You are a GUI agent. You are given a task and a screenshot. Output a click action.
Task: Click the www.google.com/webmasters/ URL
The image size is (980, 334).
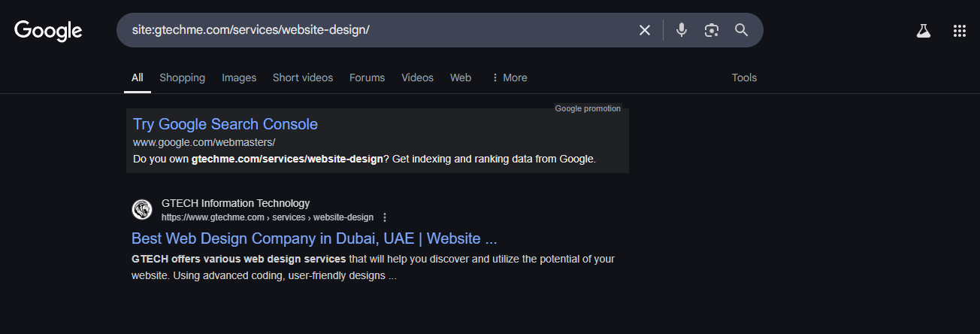(204, 142)
